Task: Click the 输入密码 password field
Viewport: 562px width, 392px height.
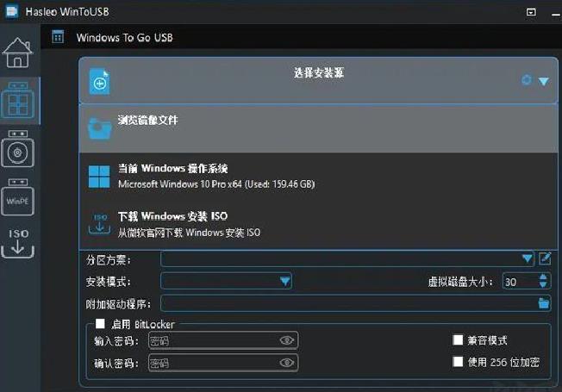Action: coord(223,340)
